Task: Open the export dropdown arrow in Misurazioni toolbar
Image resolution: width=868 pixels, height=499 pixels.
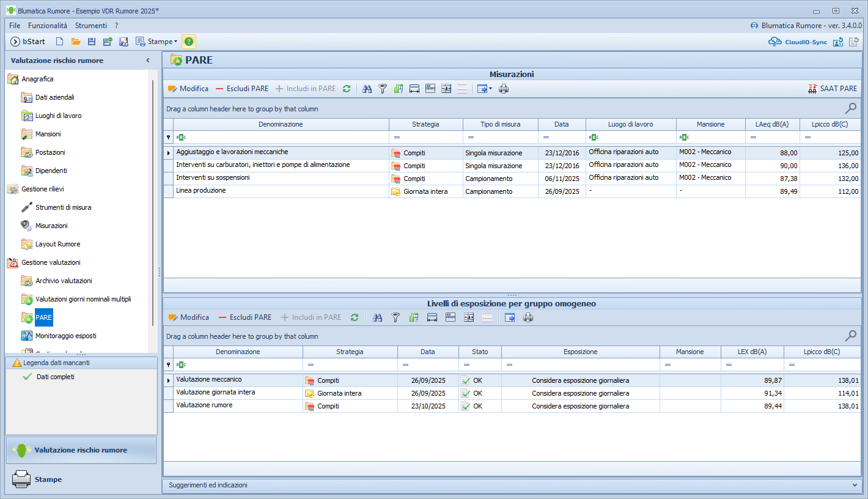Action: pos(490,89)
